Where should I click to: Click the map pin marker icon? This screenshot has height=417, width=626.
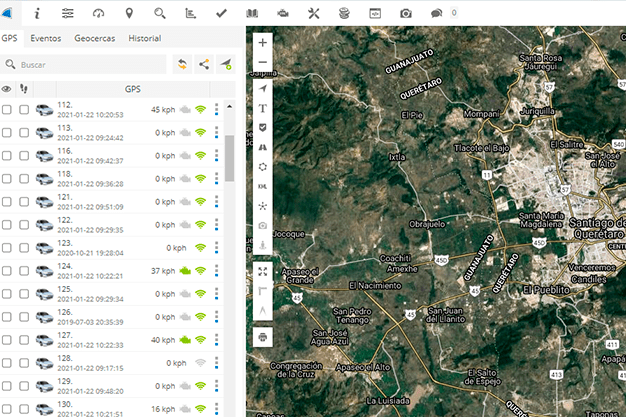(x=129, y=14)
